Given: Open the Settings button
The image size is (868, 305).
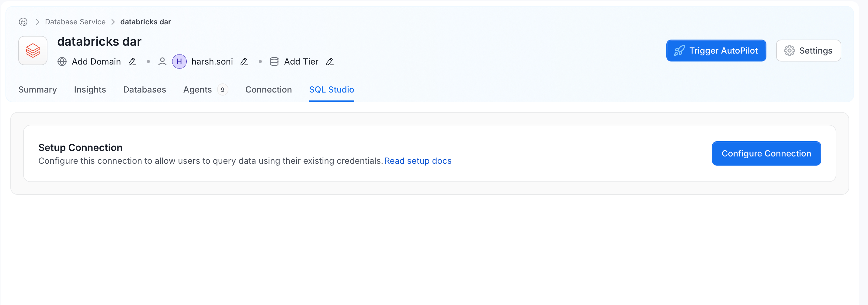Looking at the screenshot, I should coord(808,51).
